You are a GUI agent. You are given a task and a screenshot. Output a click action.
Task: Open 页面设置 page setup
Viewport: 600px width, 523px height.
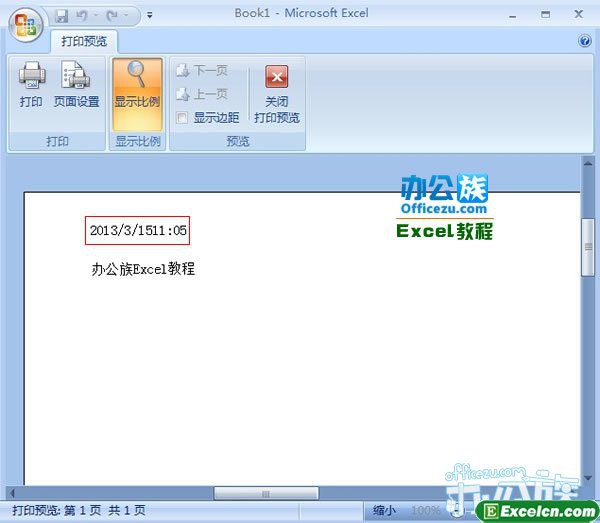pyautogui.click(x=76, y=85)
